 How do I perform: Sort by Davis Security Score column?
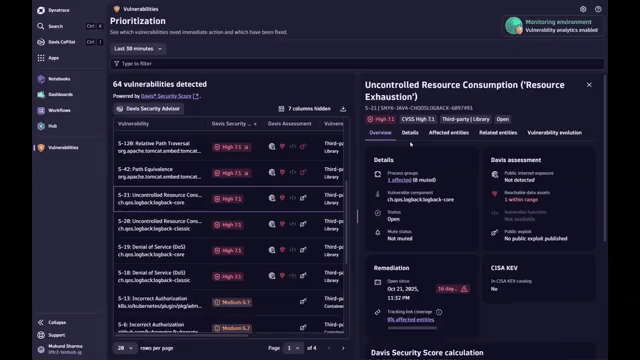pos(234,124)
